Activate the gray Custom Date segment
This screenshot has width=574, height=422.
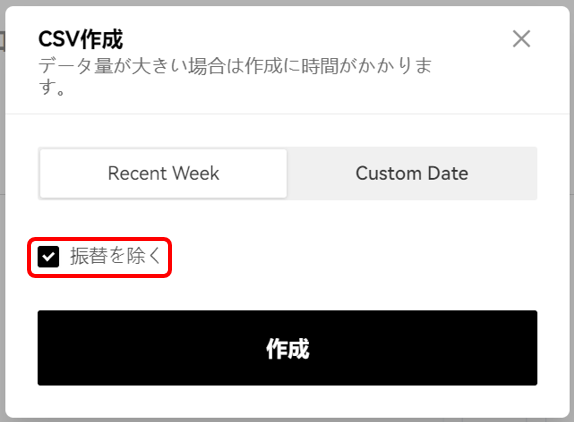(412, 173)
